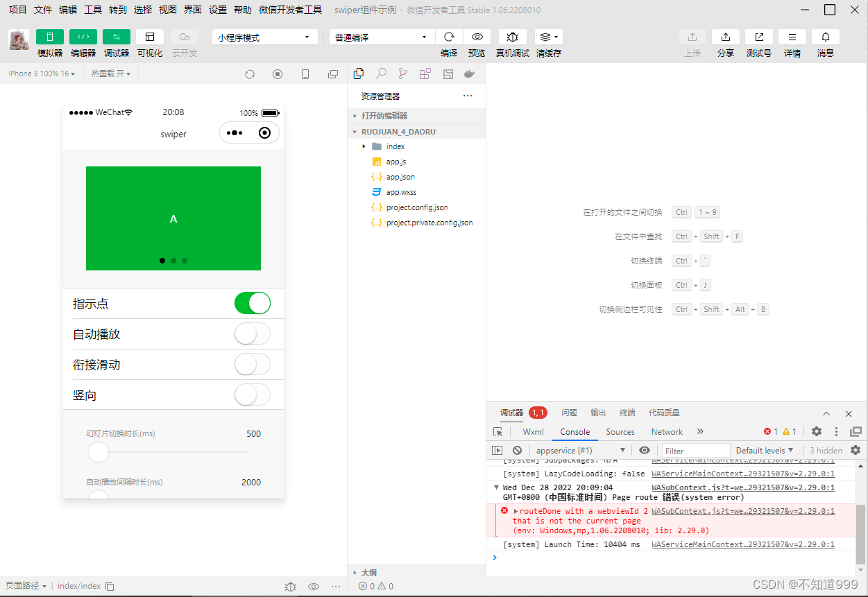Open the 热重载 hot reload dropdown
Viewport: 868px width, 597px height.
(x=111, y=73)
